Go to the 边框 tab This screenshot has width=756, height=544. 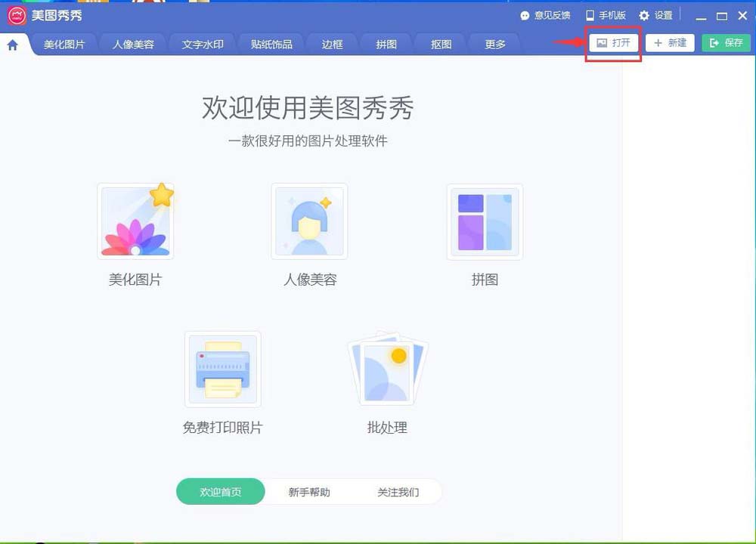[332, 45]
